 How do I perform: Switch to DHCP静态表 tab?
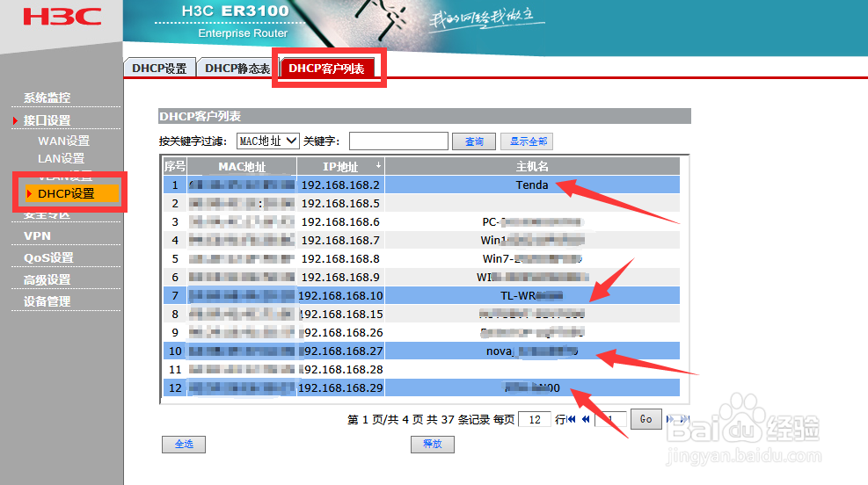(x=237, y=68)
